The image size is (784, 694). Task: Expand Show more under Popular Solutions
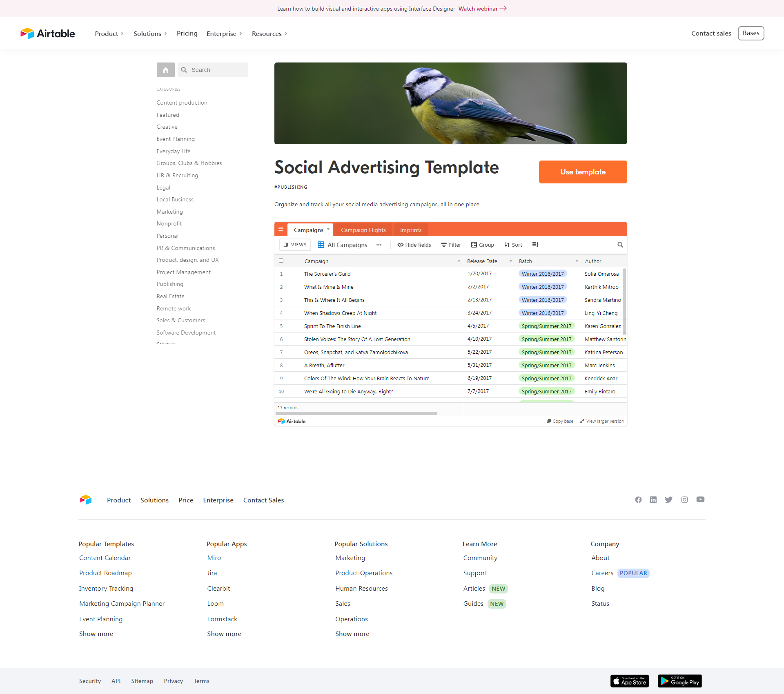[352, 634]
